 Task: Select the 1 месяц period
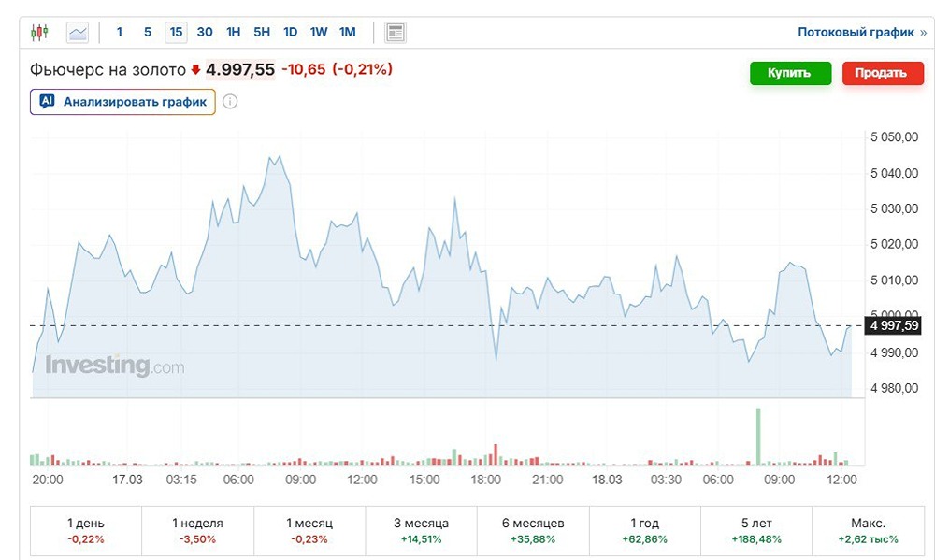click(x=309, y=531)
